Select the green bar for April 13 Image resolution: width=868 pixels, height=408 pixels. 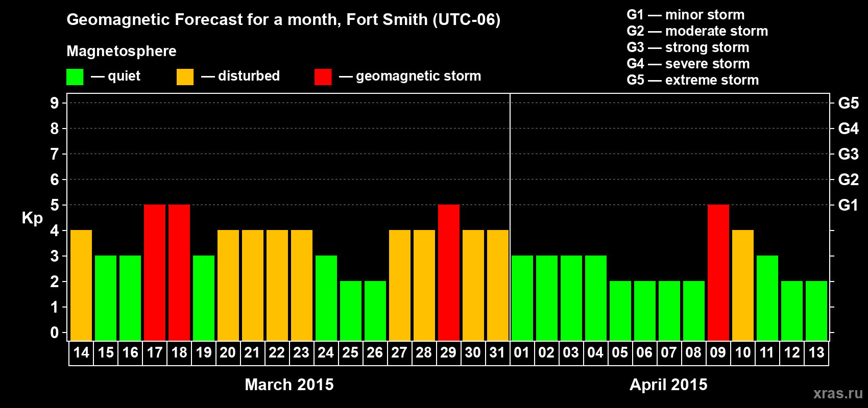coord(816,311)
